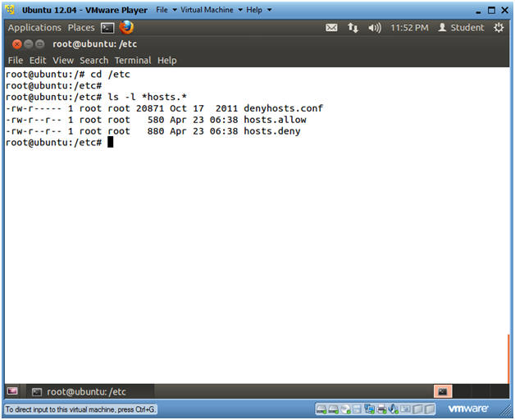
Task: Open the terminal Edit menu
Action: tap(38, 61)
